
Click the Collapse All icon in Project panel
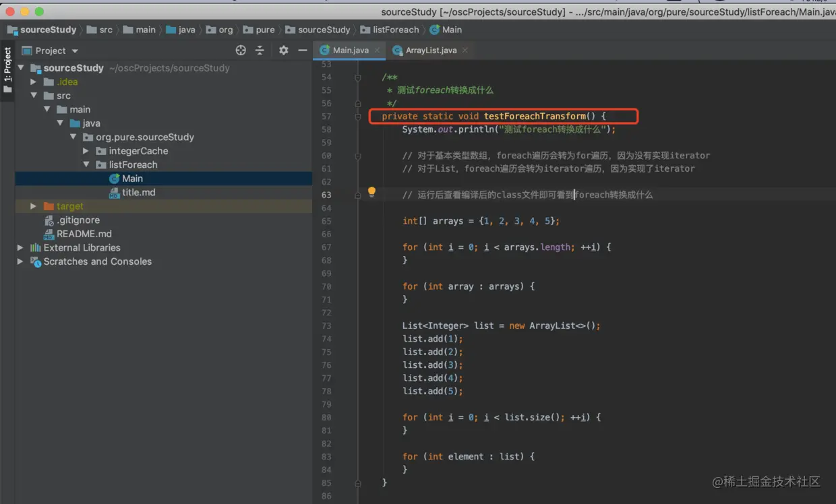[260, 51]
